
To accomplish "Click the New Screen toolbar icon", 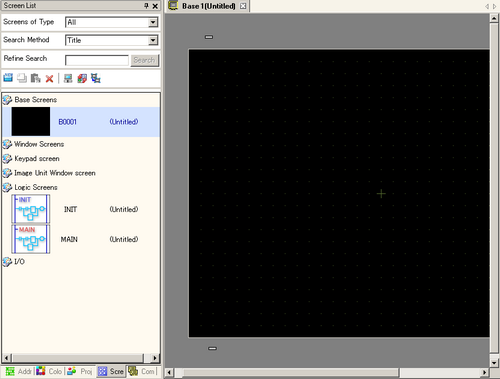I will pos(8,78).
